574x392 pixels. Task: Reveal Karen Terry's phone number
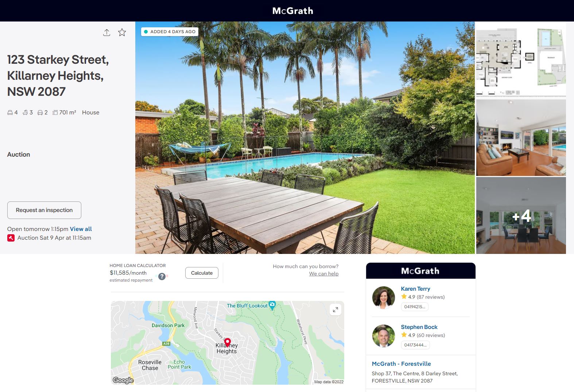click(x=415, y=307)
